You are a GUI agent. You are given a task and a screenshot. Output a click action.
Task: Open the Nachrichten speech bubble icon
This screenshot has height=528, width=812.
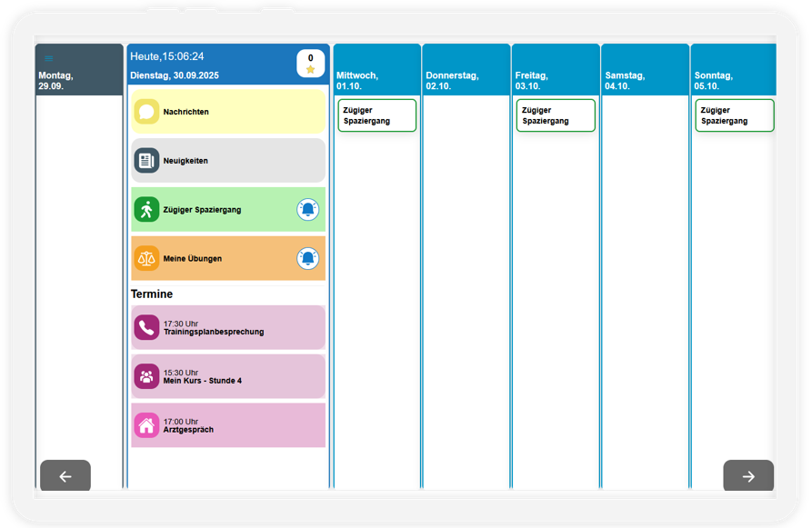146,112
